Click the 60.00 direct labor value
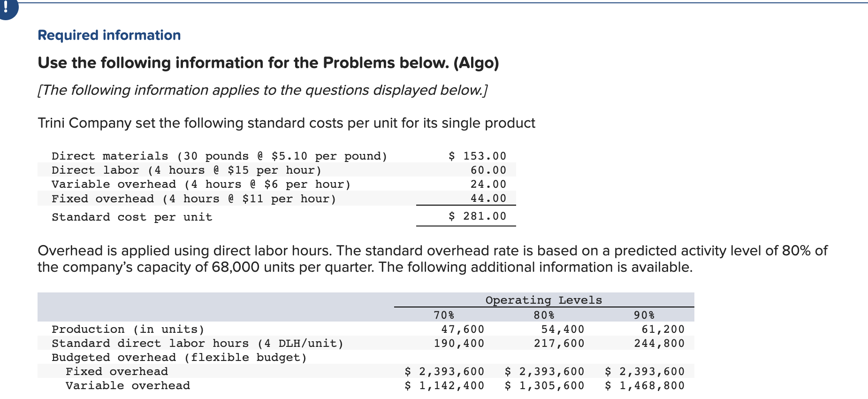 488,170
